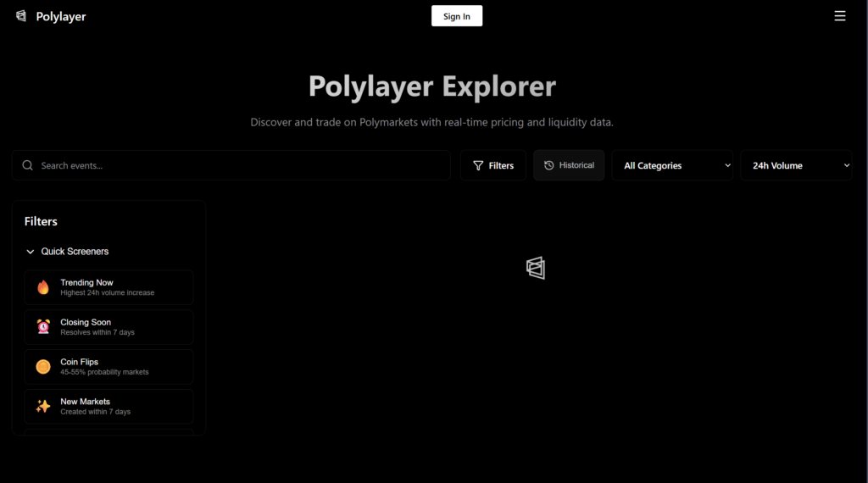Select the Closing Soon screener label
This screenshot has height=483, width=868.
point(86,322)
